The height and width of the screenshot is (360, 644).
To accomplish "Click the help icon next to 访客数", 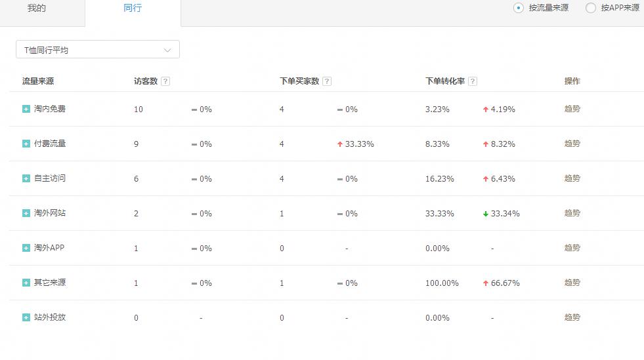I will pos(165,81).
